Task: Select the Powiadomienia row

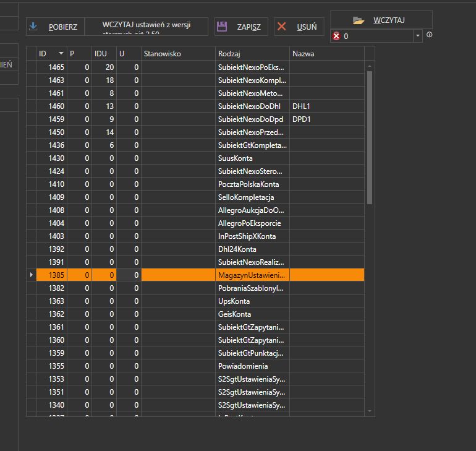Action: (200, 366)
